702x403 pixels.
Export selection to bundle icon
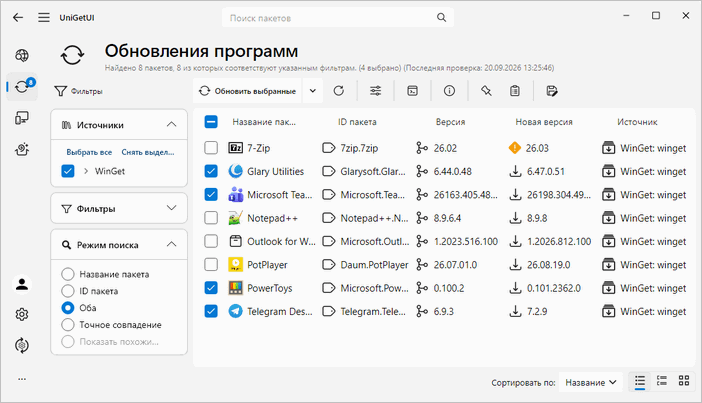tap(552, 91)
